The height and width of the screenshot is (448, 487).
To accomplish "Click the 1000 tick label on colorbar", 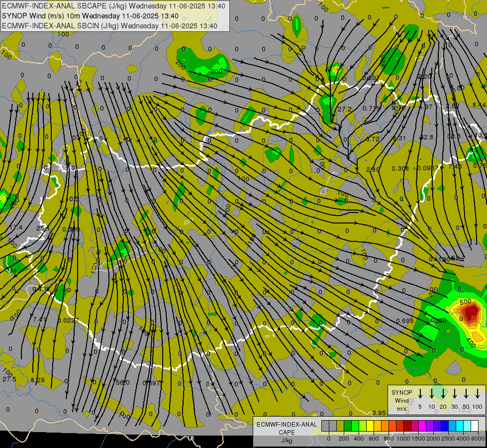I will (403, 439).
